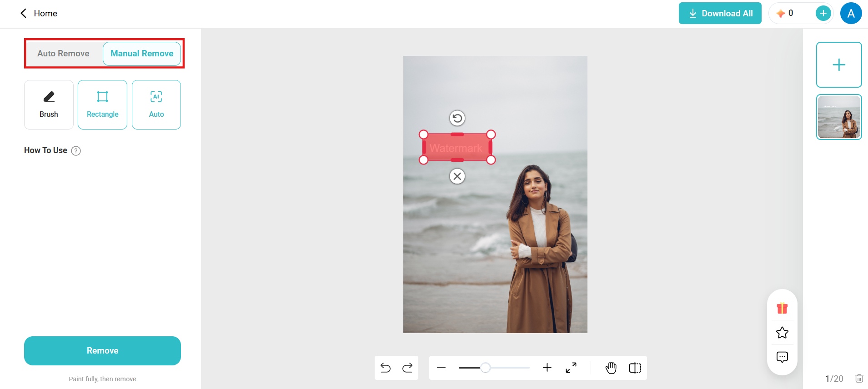
Task: Switch to the Auto Remove tab
Action: click(x=63, y=54)
